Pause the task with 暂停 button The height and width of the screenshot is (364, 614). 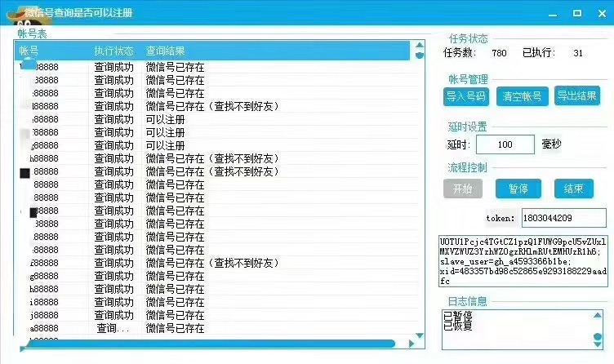click(x=518, y=189)
